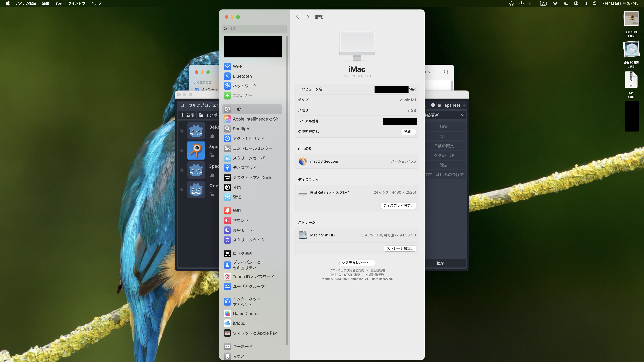Select デスクトップと Dock settings
The image size is (644, 362).
click(x=252, y=178)
